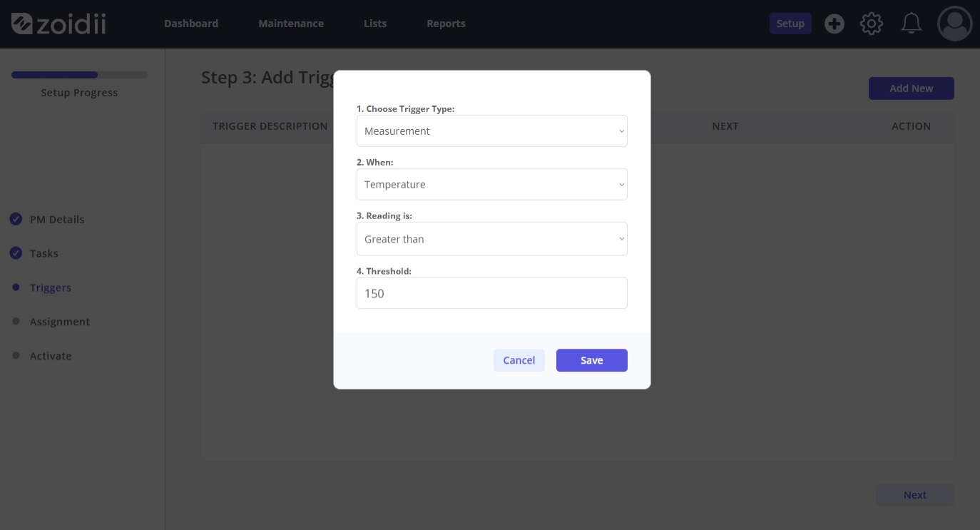980x530 pixels.
Task: Click the Tasks checkmark icon
Action: point(16,253)
